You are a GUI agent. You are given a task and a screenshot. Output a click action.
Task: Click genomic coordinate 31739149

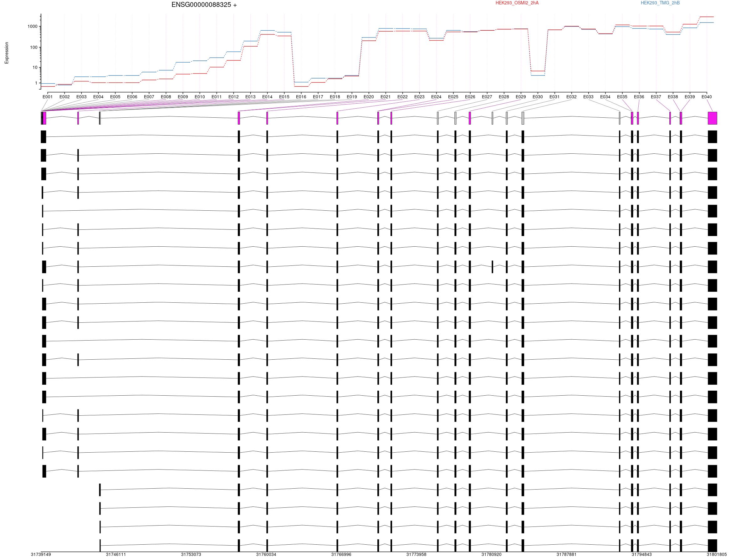tap(41, 555)
